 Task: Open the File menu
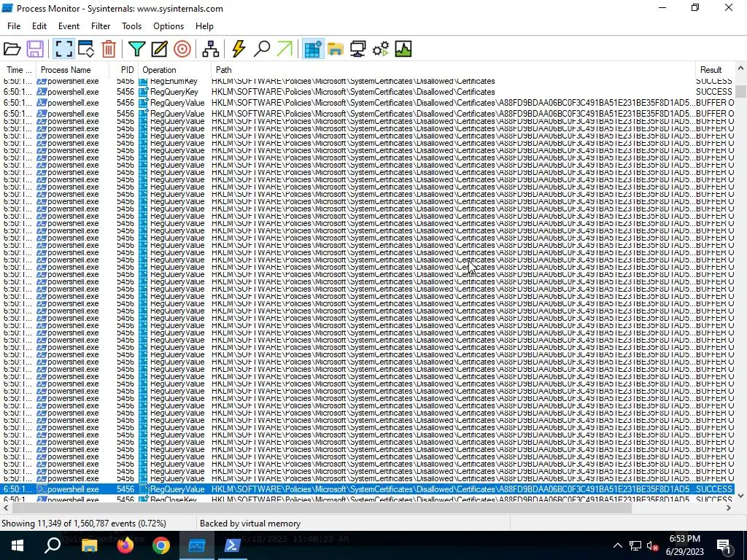pos(14,26)
